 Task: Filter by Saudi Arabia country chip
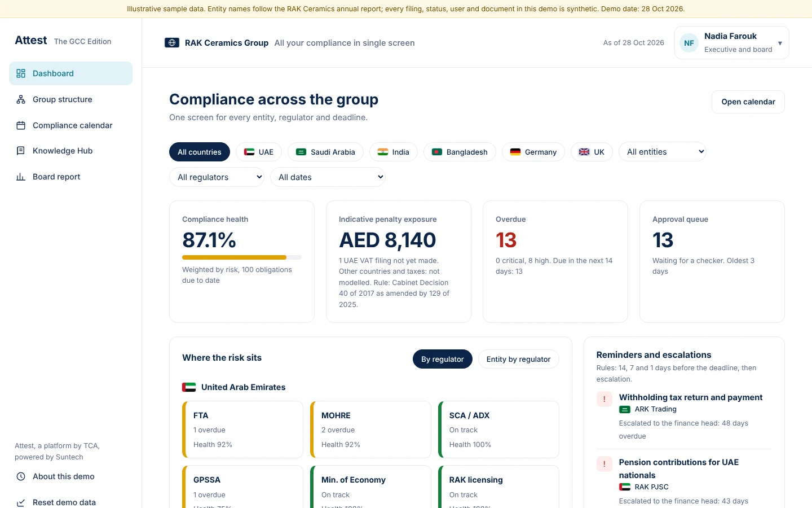(325, 152)
